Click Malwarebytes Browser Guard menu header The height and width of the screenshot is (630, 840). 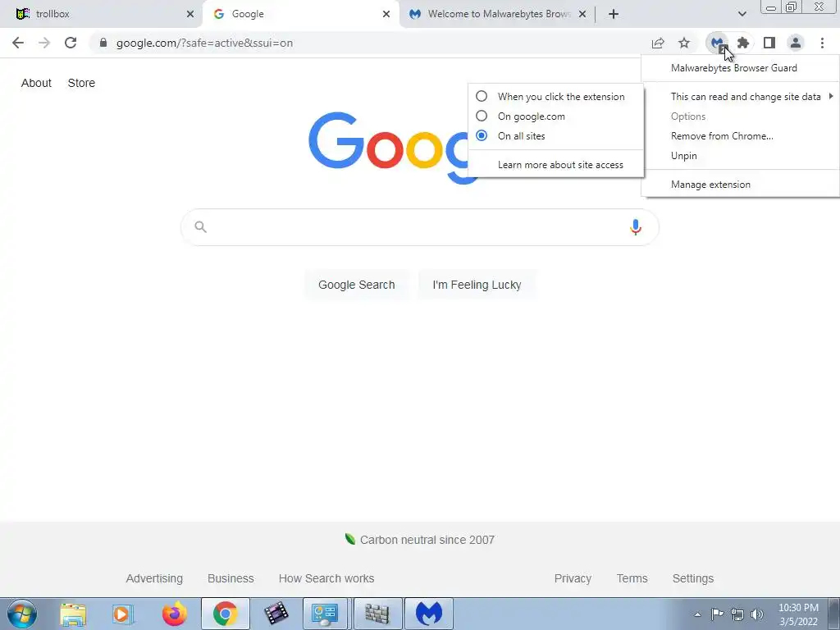[734, 68]
